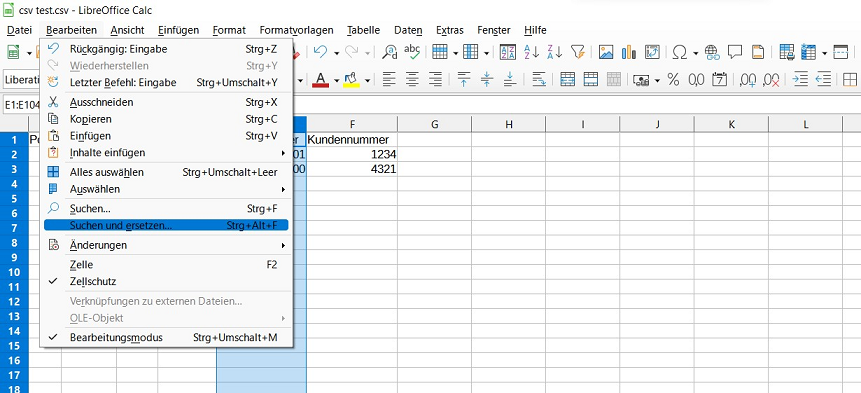Apply yellow background color button
Screen dimensions: 861x393
[x=351, y=80]
